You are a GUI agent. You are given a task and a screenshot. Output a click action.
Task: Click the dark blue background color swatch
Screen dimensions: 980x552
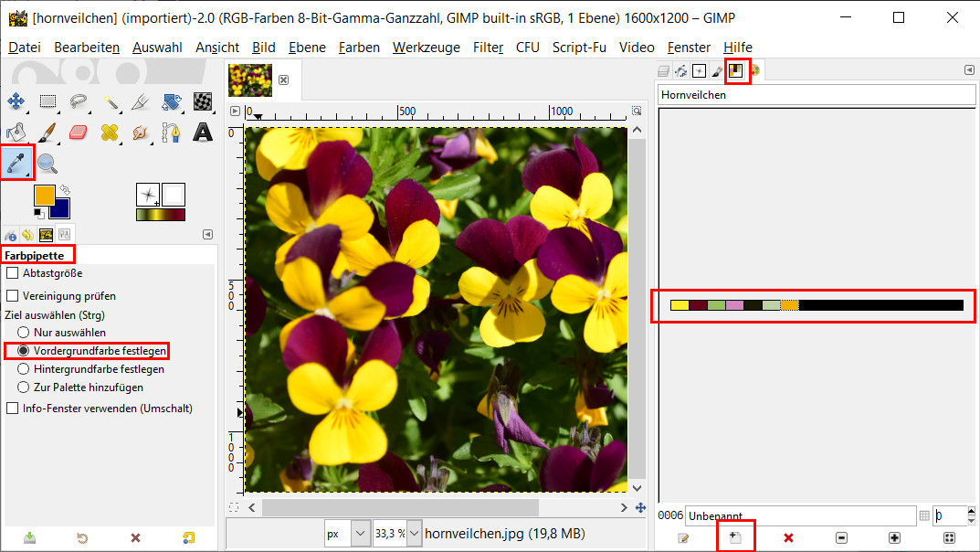coord(61,210)
